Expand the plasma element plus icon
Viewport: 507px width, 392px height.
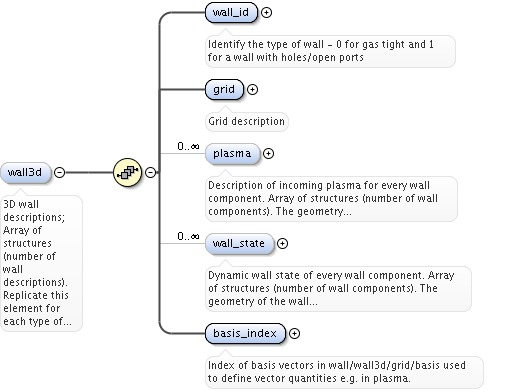coord(268,153)
